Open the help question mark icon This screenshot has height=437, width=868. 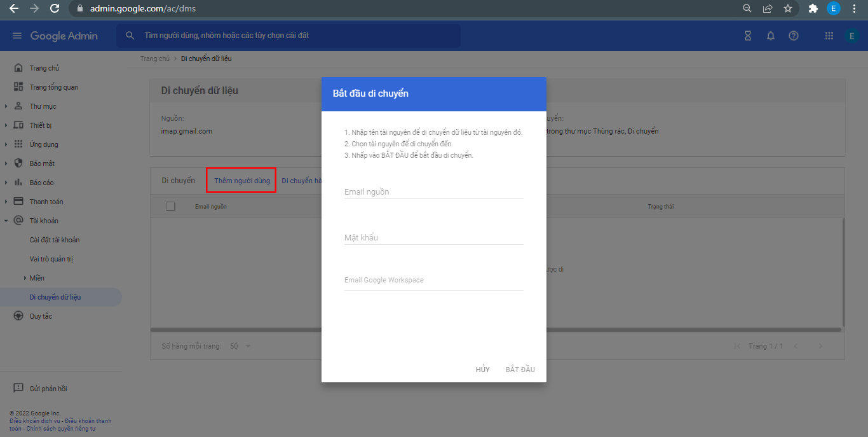click(x=794, y=36)
